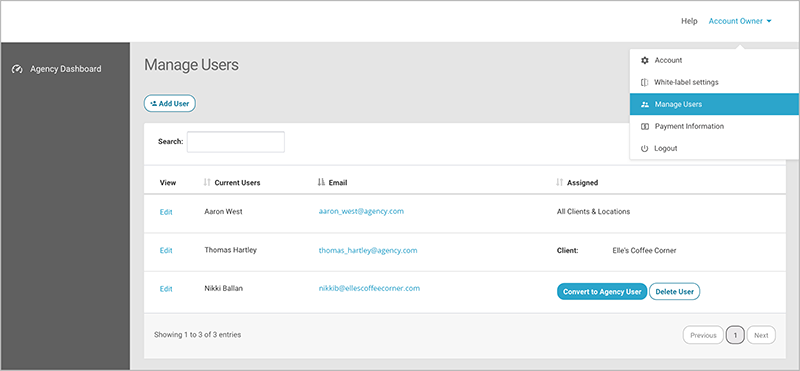
Task: Go to Next page of entries
Action: click(761, 335)
